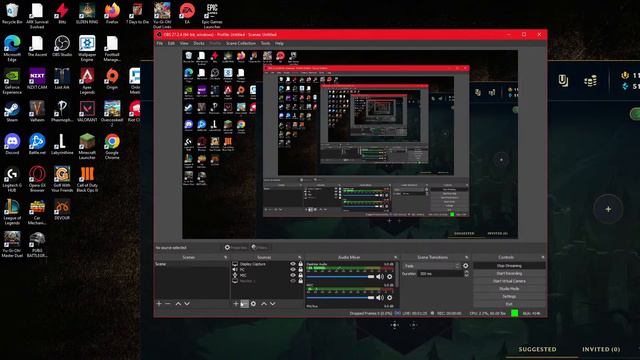Add a new scene with the plus icon
Image resolution: width=640 pixels, height=360 pixels.
[x=159, y=304]
